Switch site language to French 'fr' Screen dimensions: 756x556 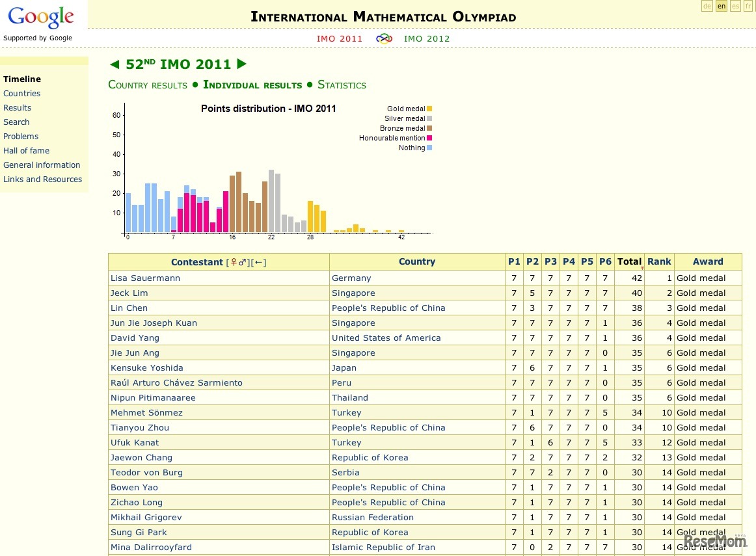[x=749, y=6]
